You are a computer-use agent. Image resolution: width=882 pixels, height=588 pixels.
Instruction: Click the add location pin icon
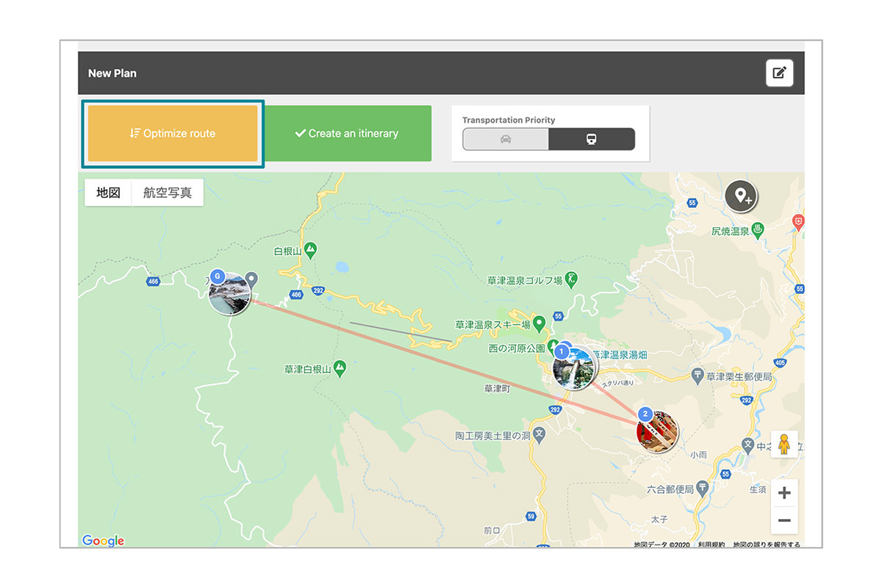[x=741, y=197]
